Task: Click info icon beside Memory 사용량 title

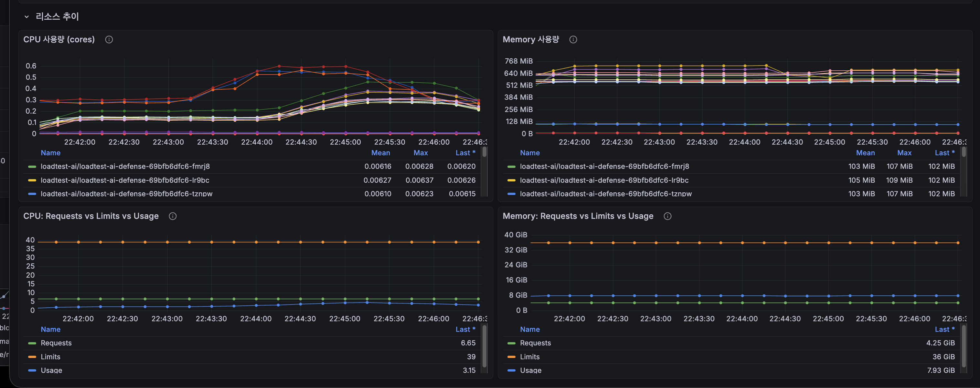Action: tap(573, 39)
